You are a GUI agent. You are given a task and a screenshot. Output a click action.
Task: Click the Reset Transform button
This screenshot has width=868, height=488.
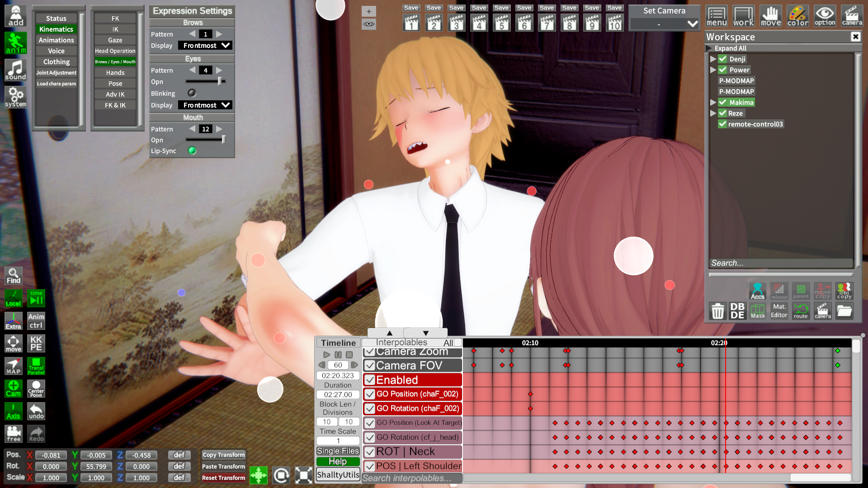tap(223, 478)
